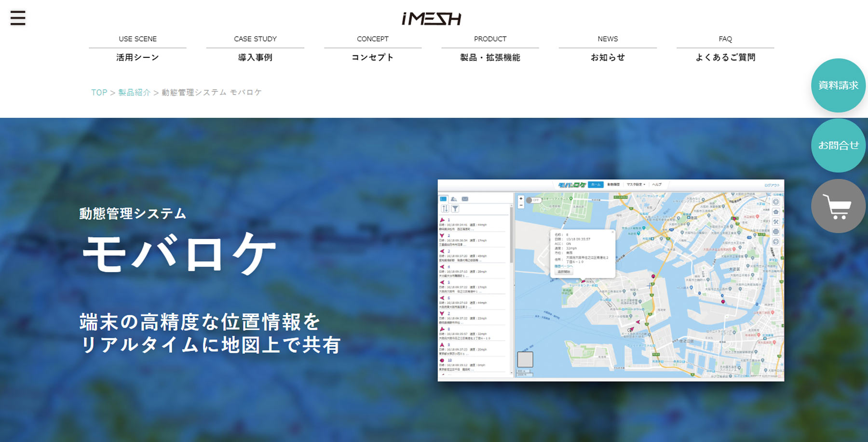Click the 資料請求 round button
Image resolution: width=868 pixels, height=442 pixels.
pos(838,85)
